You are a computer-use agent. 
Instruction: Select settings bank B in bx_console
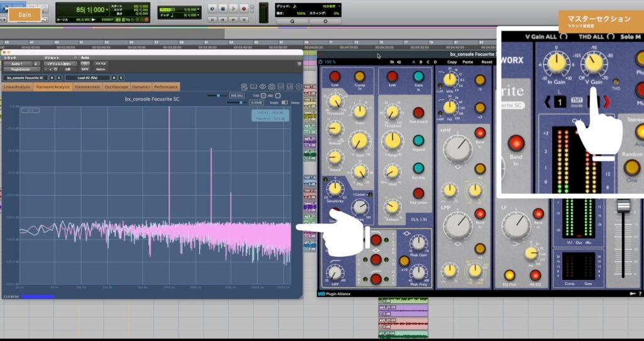(x=421, y=62)
